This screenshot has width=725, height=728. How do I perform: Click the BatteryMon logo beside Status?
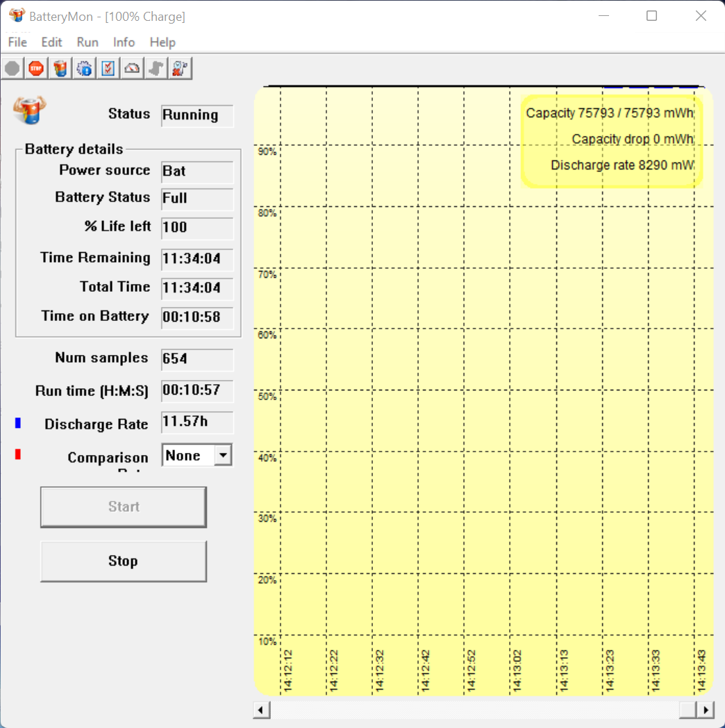coord(29,110)
